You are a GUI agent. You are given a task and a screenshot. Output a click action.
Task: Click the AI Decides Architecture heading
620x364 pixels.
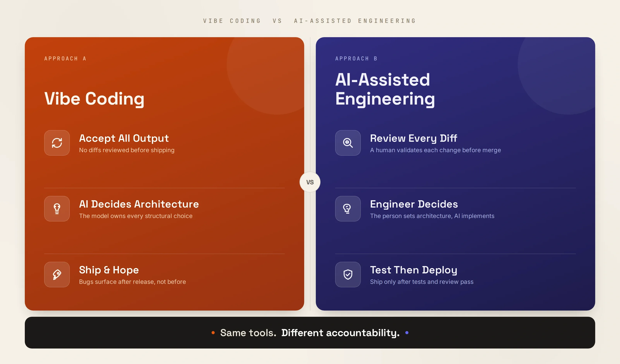(x=139, y=204)
